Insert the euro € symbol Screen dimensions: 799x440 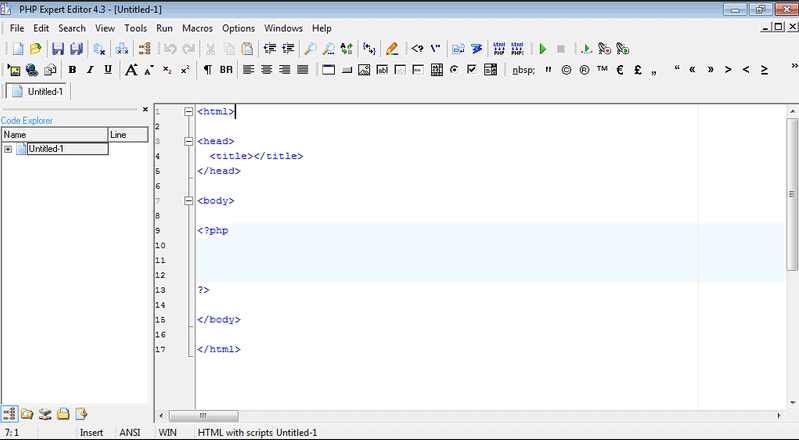pyautogui.click(x=620, y=70)
